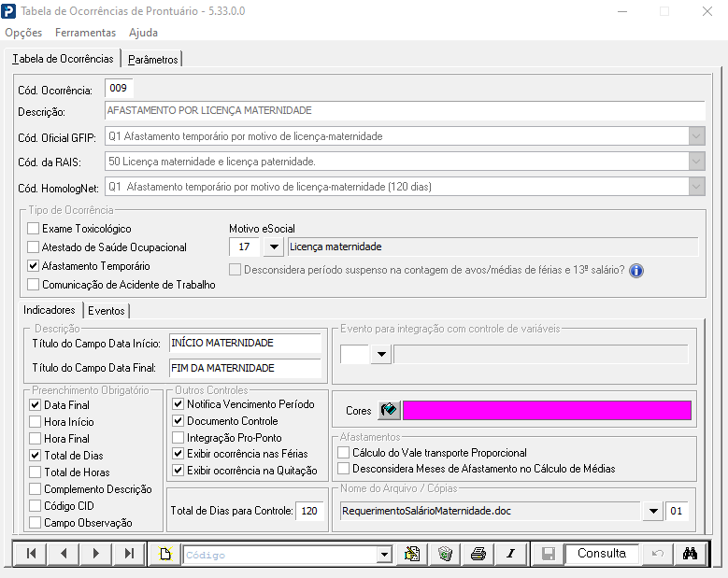Open the Ferramentas menu
The image size is (728, 578).
[x=85, y=33]
